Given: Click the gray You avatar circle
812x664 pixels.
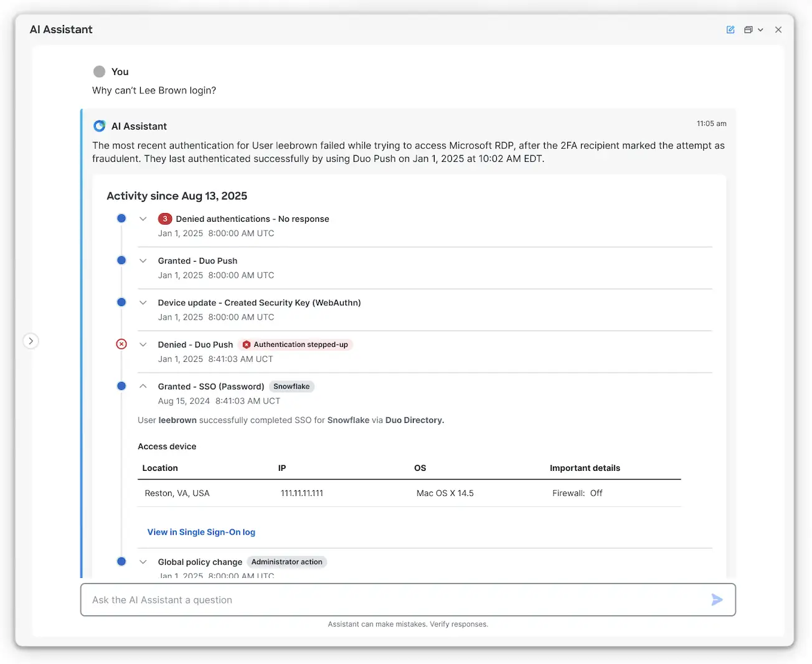Looking at the screenshot, I should click(100, 71).
